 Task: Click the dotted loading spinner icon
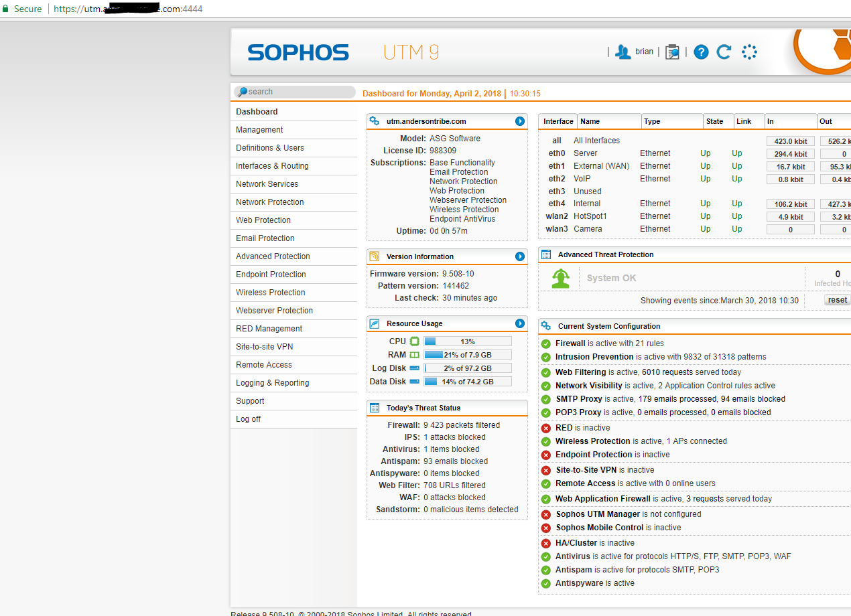(749, 52)
